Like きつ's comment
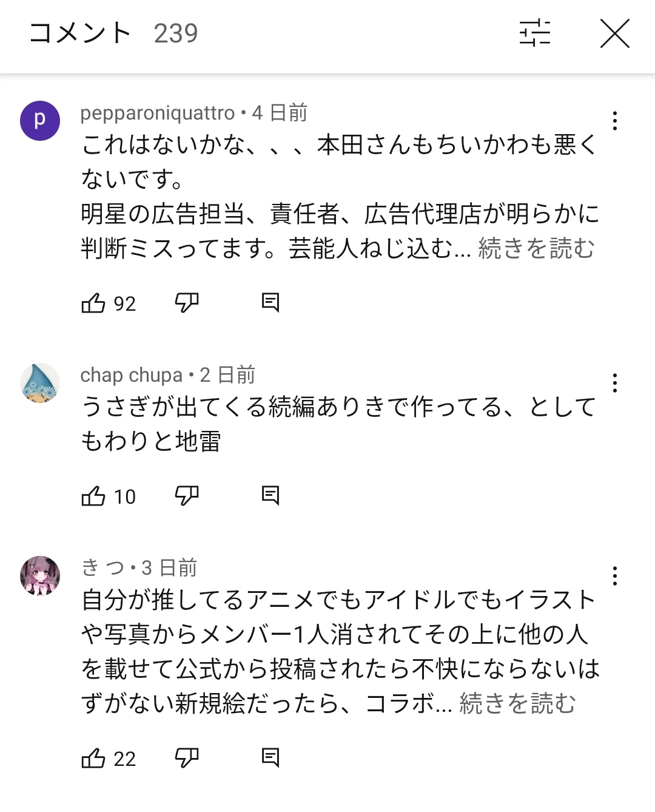Screen dimensions: 655x812 (93, 759)
